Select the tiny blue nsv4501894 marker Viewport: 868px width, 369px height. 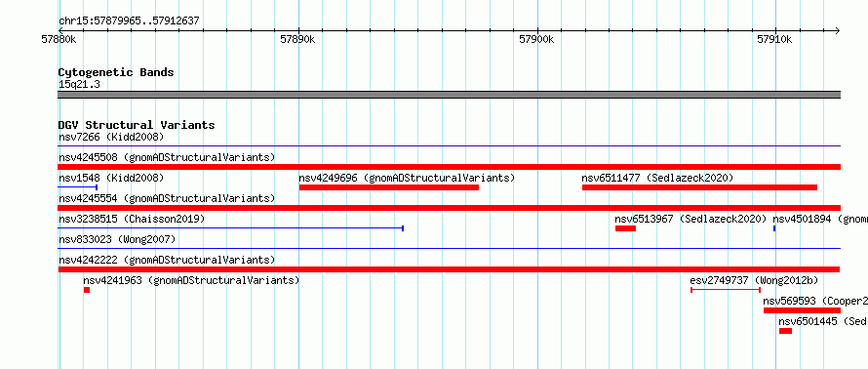pyautogui.click(x=774, y=228)
